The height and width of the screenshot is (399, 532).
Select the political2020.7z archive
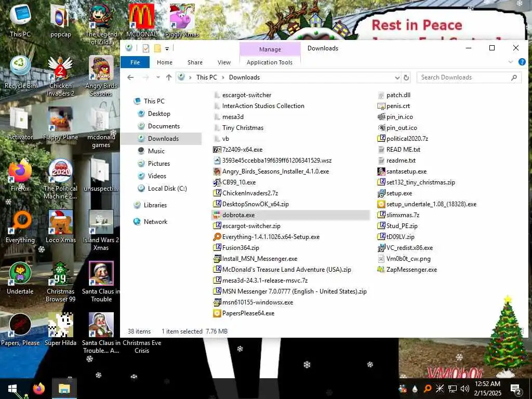(407, 138)
